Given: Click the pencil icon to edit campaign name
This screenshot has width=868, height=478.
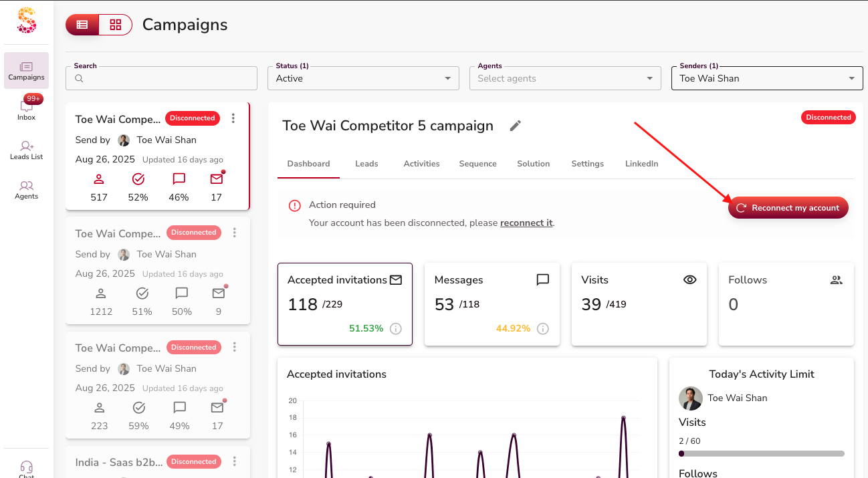Looking at the screenshot, I should coord(515,126).
